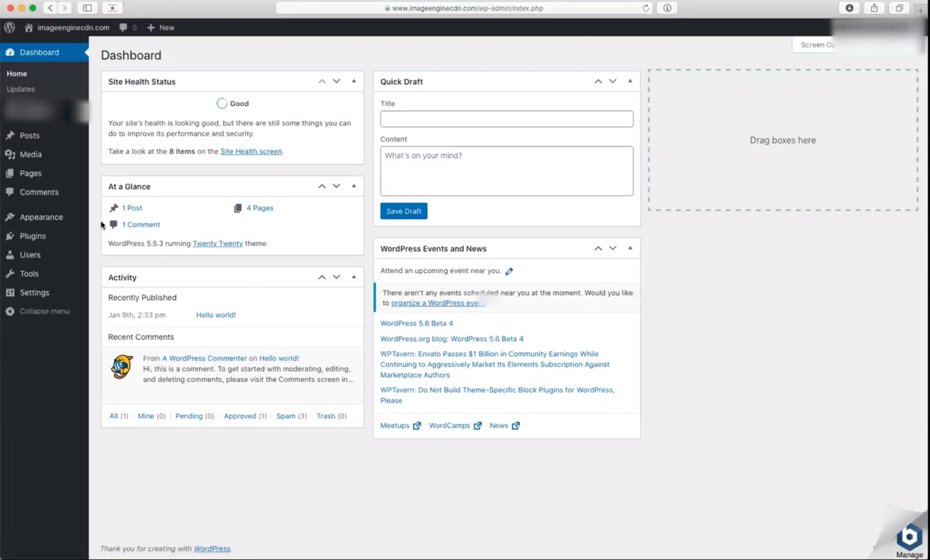Open the Twenty Twenty theme link
Image resolution: width=930 pixels, height=560 pixels.
click(x=218, y=243)
